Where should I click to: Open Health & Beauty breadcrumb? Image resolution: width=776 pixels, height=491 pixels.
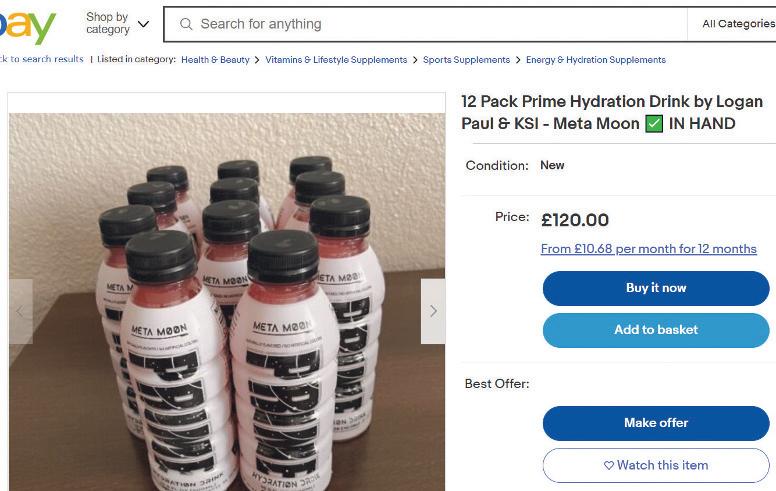click(215, 60)
